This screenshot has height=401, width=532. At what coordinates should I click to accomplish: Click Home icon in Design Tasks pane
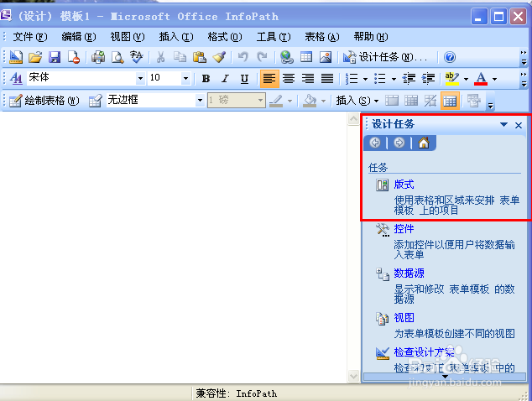[424, 143]
